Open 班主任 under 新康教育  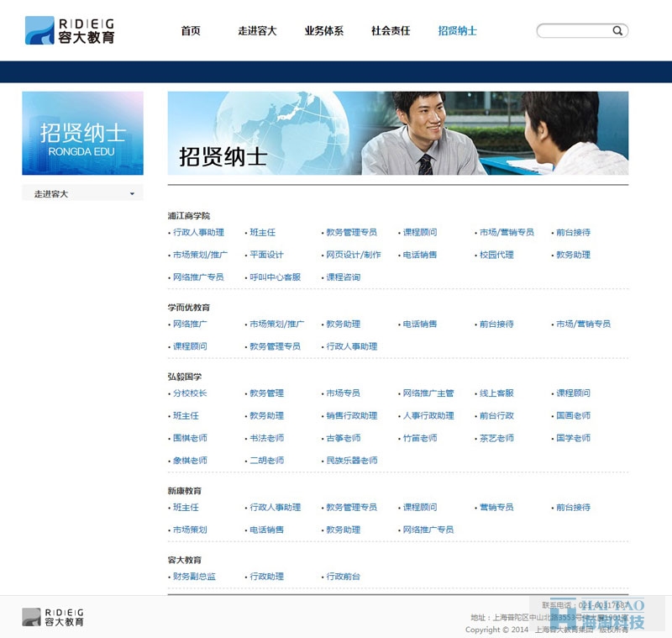(x=186, y=507)
